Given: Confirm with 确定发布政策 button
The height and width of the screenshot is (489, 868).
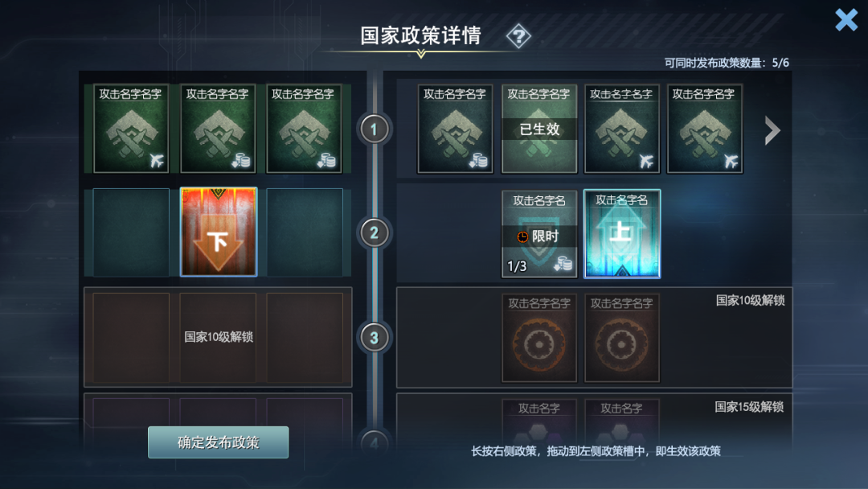Looking at the screenshot, I should pos(218,442).
